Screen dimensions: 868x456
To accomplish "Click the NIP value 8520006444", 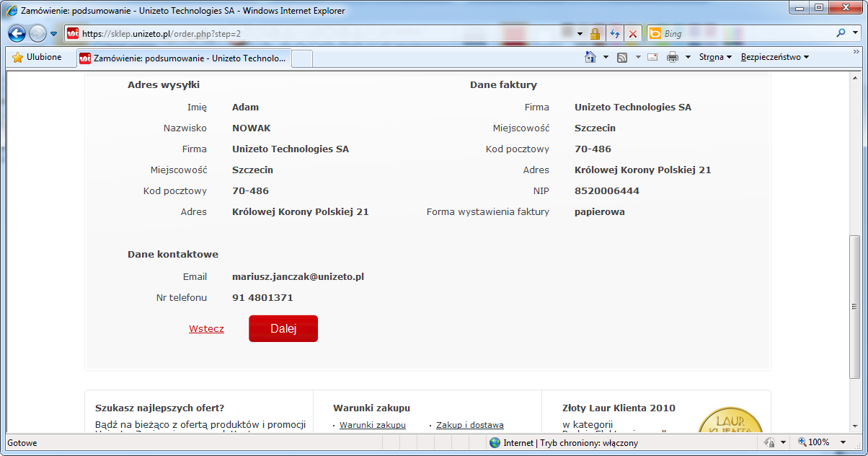I will pos(607,191).
